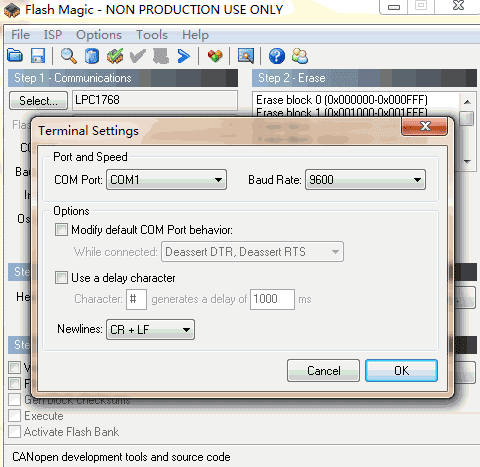Close the Terminal Settings dialog

(x=425, y=126)
